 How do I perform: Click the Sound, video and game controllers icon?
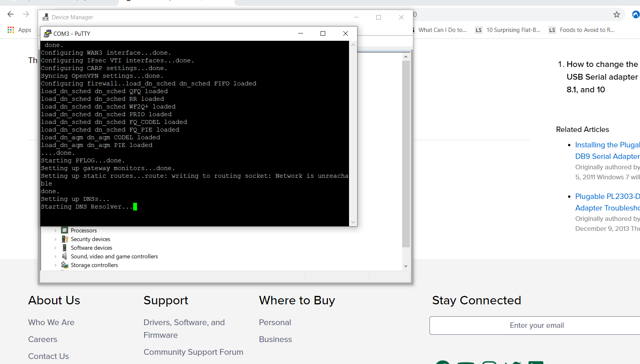tap(65, 256)
